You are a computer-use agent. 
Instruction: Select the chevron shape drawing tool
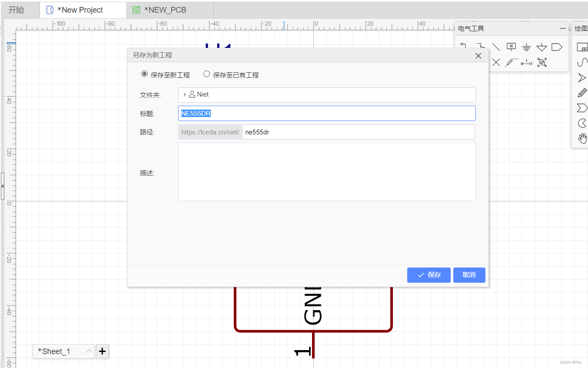click(582, 108)
